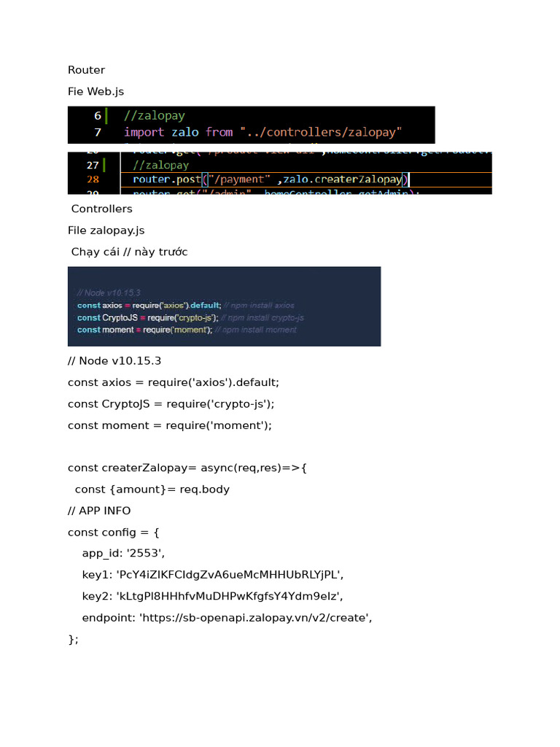560x747 pixels.
Task: Click the sb-openapi.zalopay.vn endpoint URL
Action: pos(255,618)
